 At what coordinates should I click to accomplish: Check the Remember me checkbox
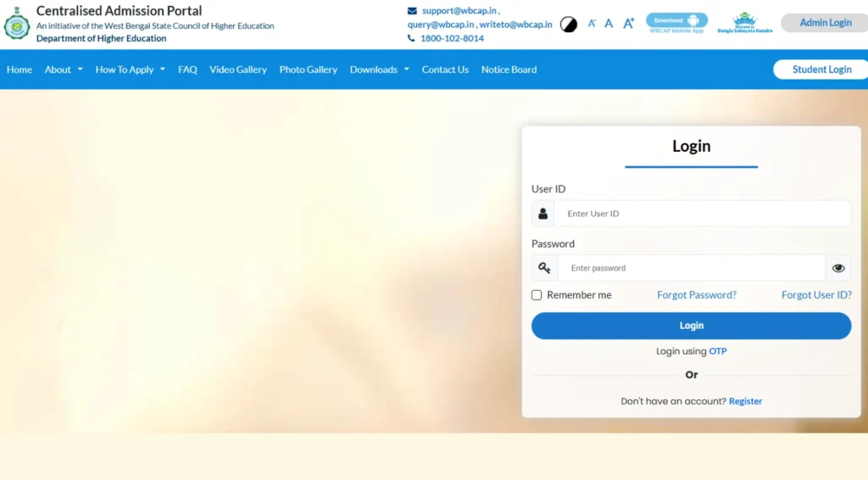coord(537,295)
